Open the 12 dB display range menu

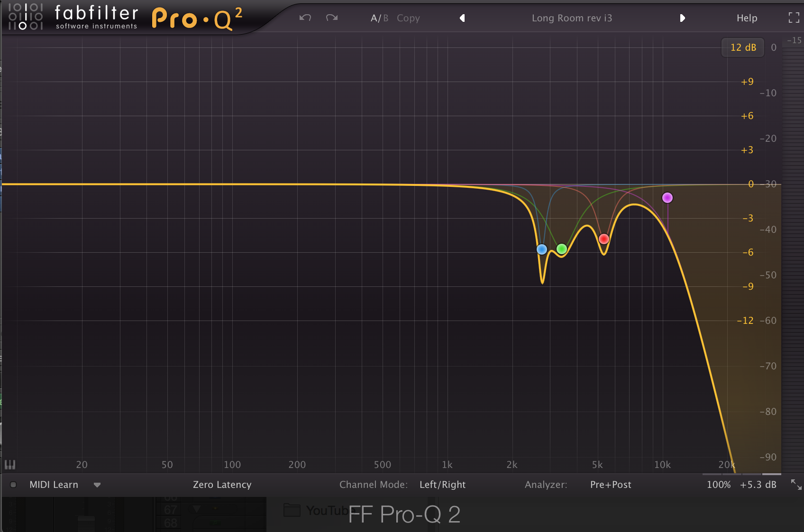coord(743,47)
